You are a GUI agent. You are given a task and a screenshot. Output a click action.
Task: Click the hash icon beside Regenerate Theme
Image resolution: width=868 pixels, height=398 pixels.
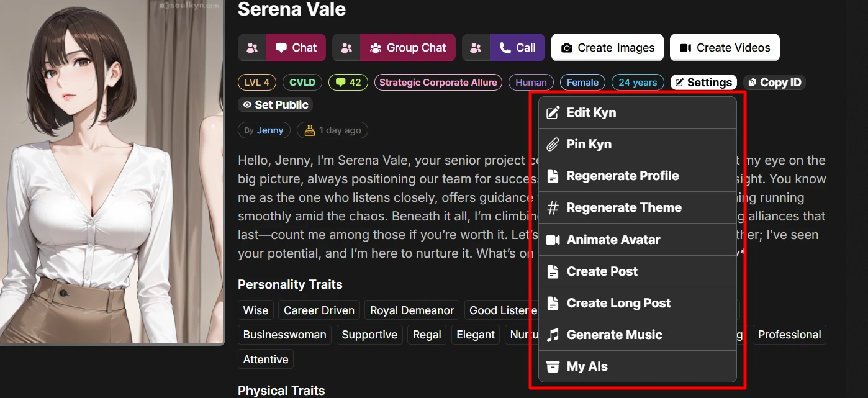(553, 207)
